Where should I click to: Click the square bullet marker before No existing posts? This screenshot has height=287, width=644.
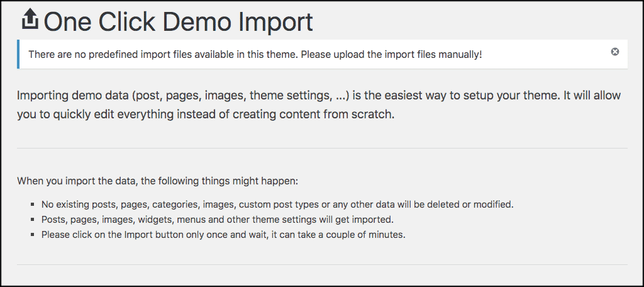coord(33,205)
